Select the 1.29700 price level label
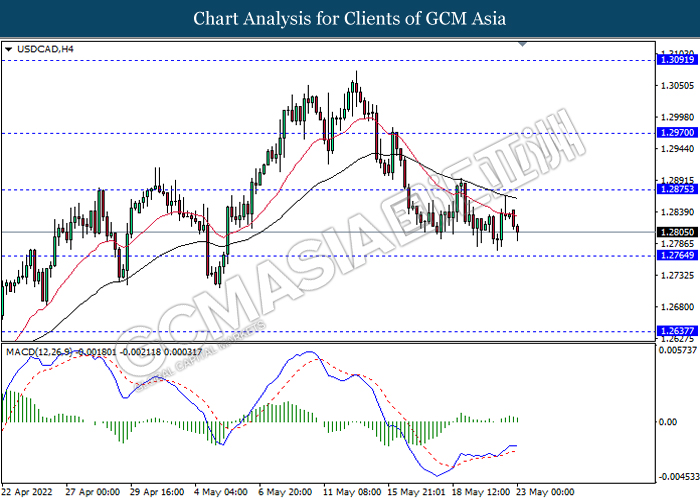This screenshot has height=500, width=700. pyautogui.click(x=677, y=133)
